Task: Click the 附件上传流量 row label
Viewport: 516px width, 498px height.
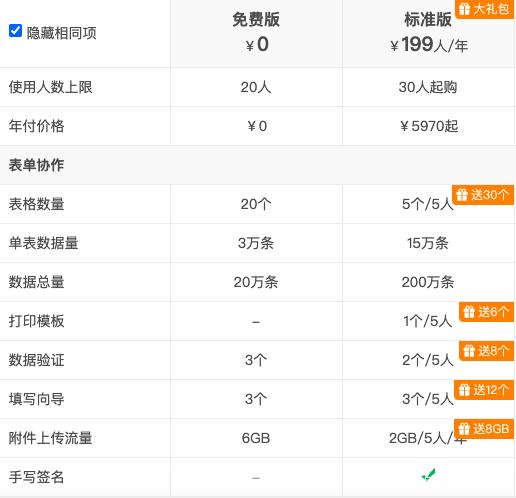Action: click(x=50, y=438)
